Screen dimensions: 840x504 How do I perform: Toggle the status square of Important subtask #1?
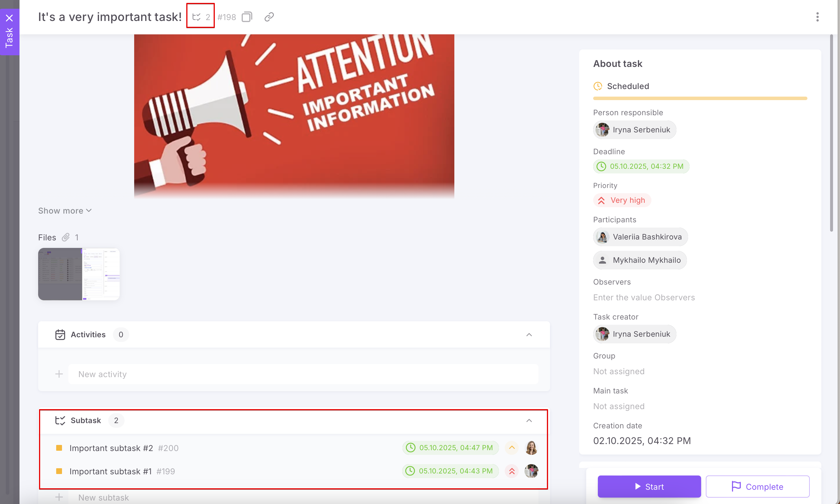tap(59, 471)
